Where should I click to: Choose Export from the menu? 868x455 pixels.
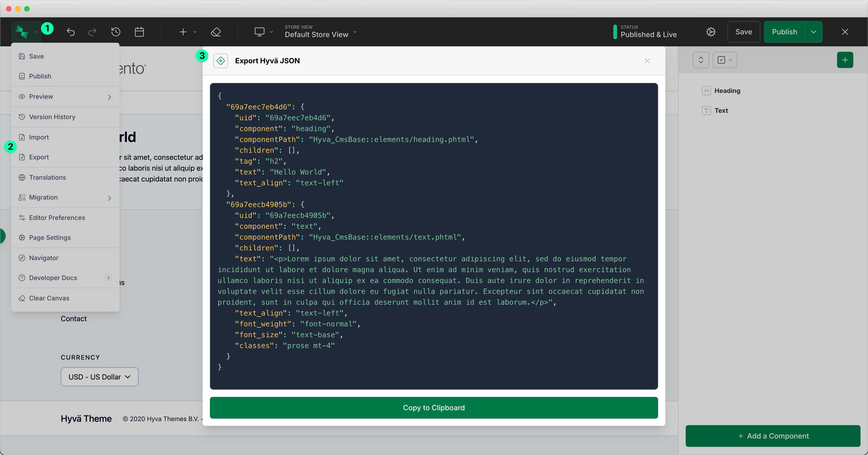pyautogui.click(x=65, y=157)
